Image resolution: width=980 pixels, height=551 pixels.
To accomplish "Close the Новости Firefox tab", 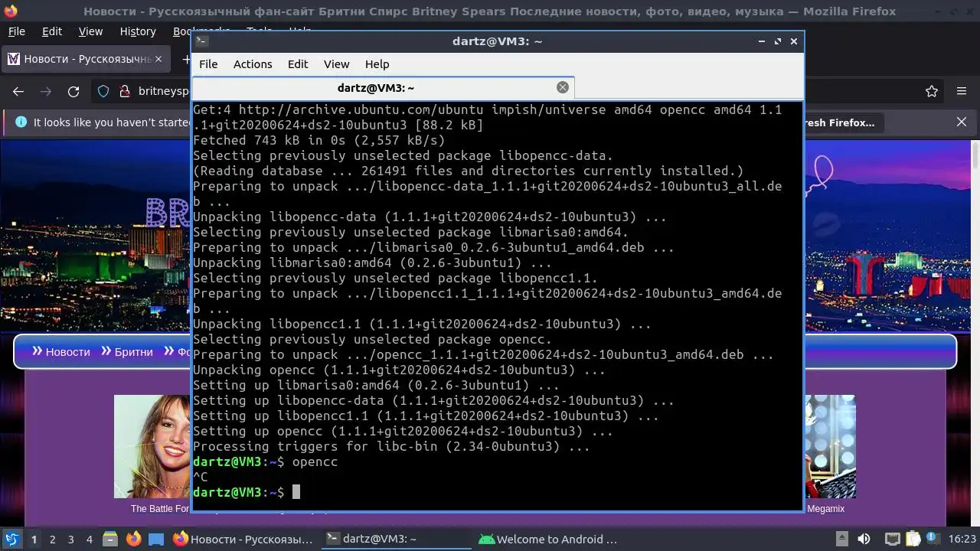I will click(159, 59).
